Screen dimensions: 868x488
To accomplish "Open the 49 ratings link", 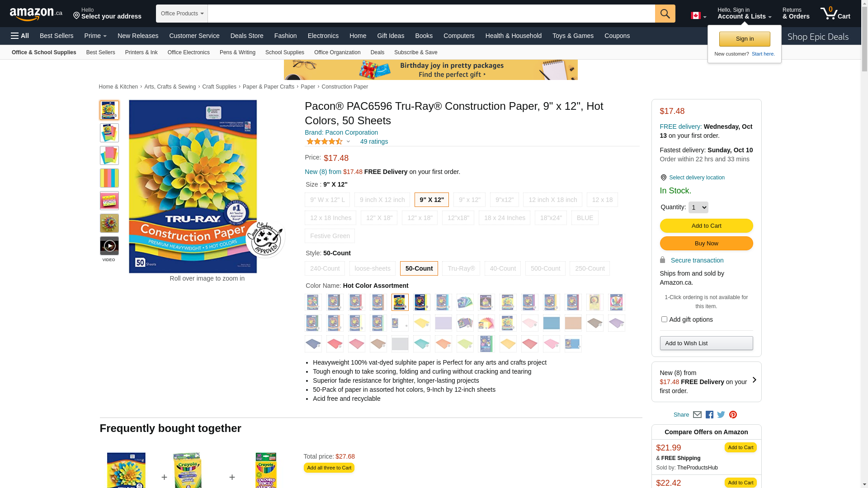I will click(374, 142).
